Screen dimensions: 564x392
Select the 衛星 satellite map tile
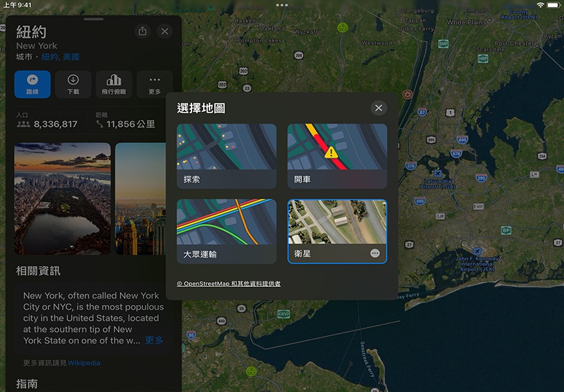tap(337, 231)
